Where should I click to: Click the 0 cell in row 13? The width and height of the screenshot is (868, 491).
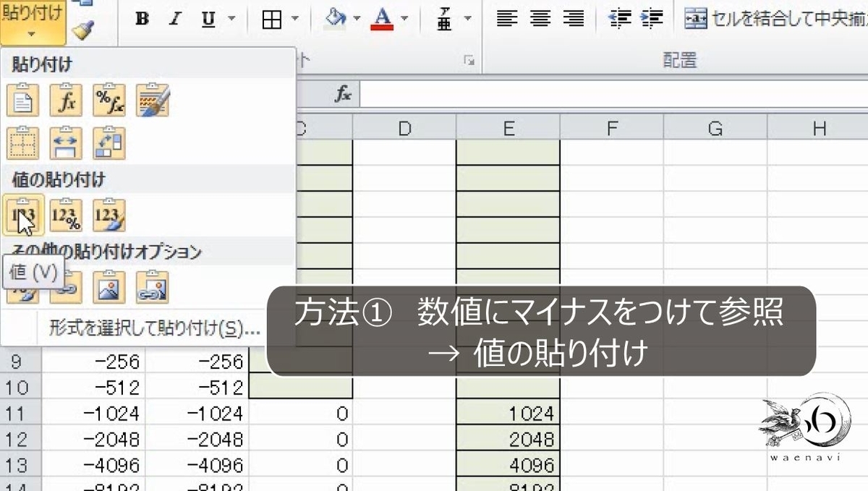point(301,465)
